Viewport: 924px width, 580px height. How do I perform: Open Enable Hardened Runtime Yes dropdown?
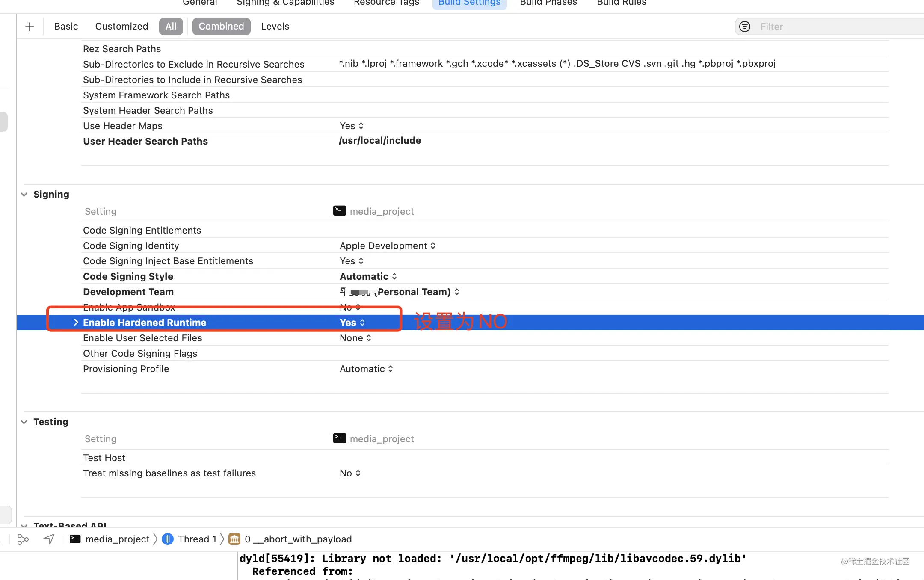coord(352,323)
